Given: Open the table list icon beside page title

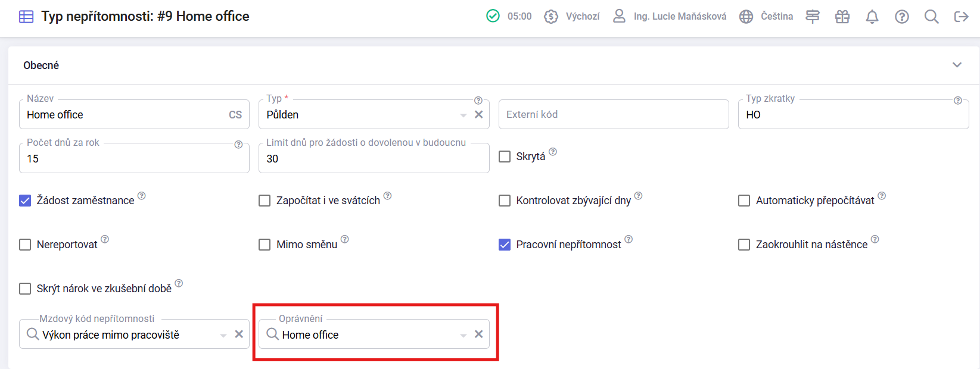Looking at the screenshot, I should click(26, 17).
